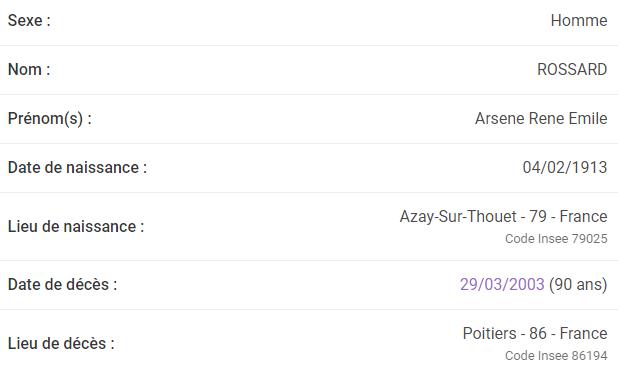Image resolution: width=618 pixels, height=374 pixels.
Task: Select Azay-Sur-Thouet - 79 - France text
Action: (503, 216)
